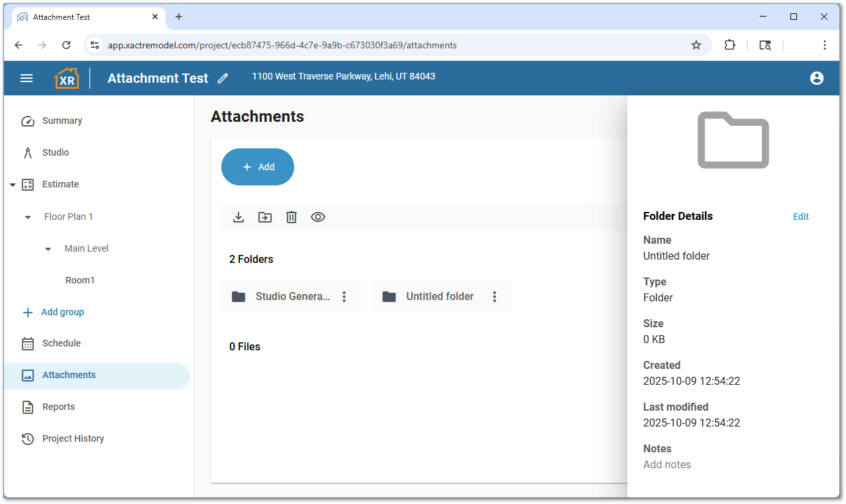Click the download icon in attachments toolbar
The width and height of the screenshot is (846, 504).
pos(238,217)
